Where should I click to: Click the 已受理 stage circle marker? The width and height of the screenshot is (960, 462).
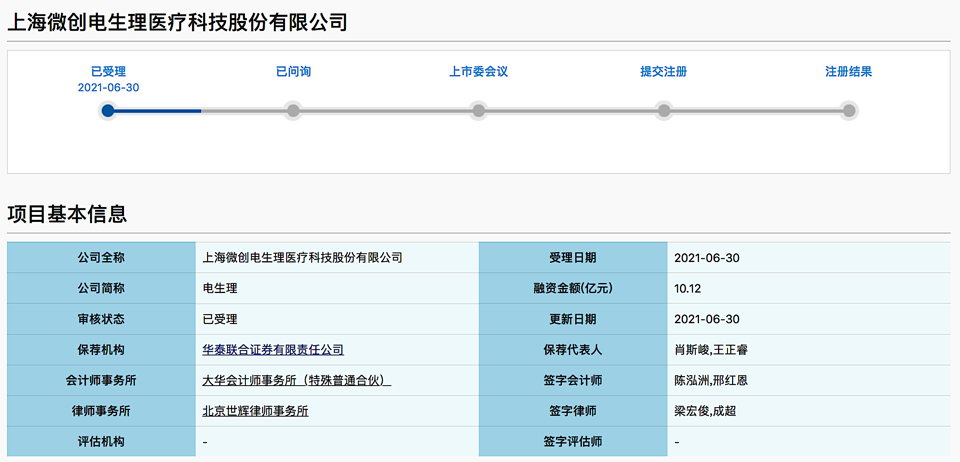(x=108, y=111)
